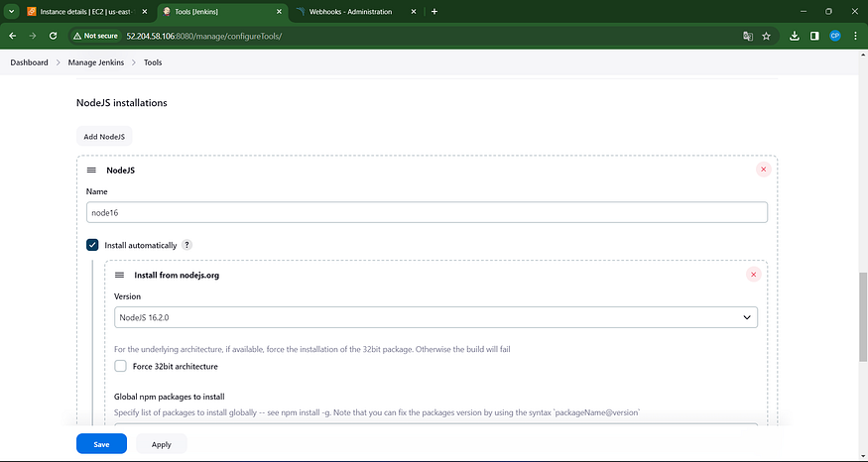
Task: Click the Add NodeJS button
Action: 104,137
